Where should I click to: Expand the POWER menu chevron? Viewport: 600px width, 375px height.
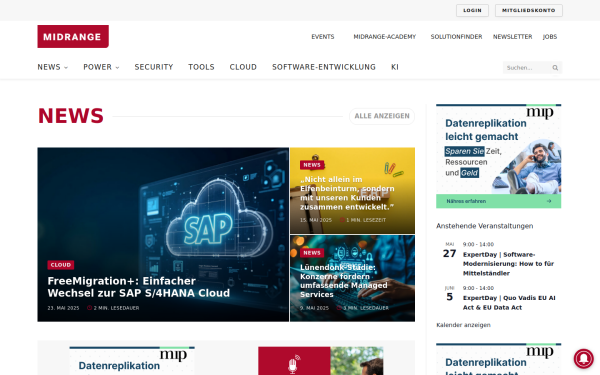tap(117, 68)
